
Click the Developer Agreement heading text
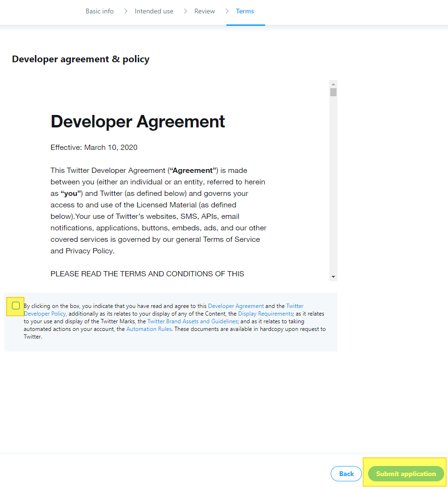pos(137,121)
